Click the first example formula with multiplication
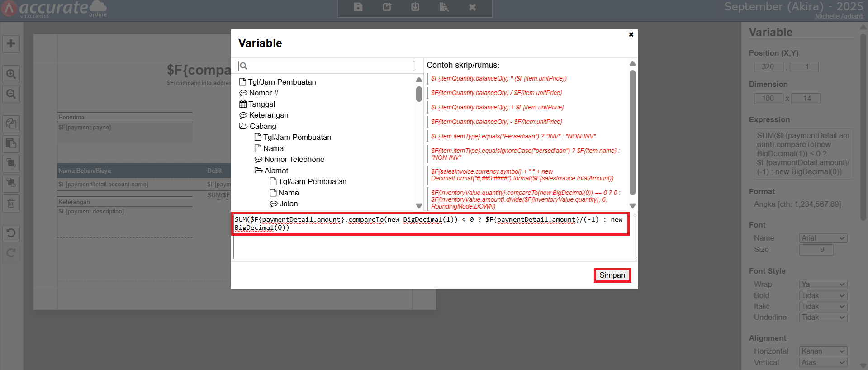This screenshot has width=868, height=370. [x=498, y=78]
